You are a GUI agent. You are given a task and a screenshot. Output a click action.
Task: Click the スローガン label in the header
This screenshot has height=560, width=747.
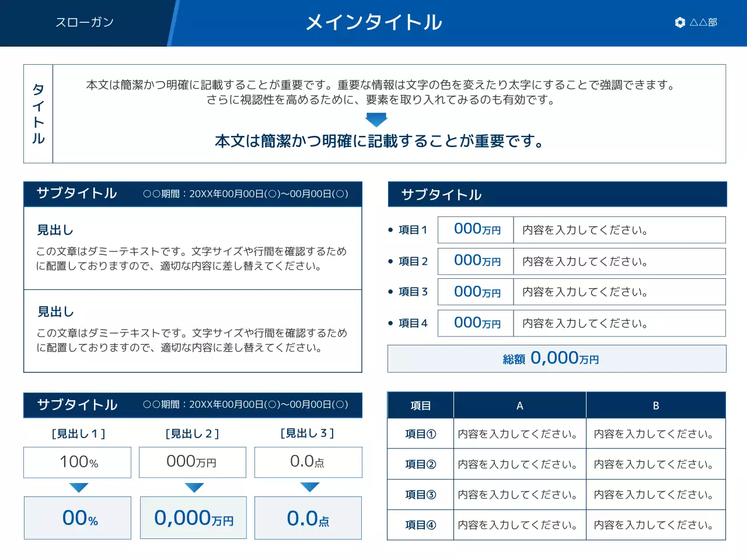pyautogui.click(x=85, y=23)
